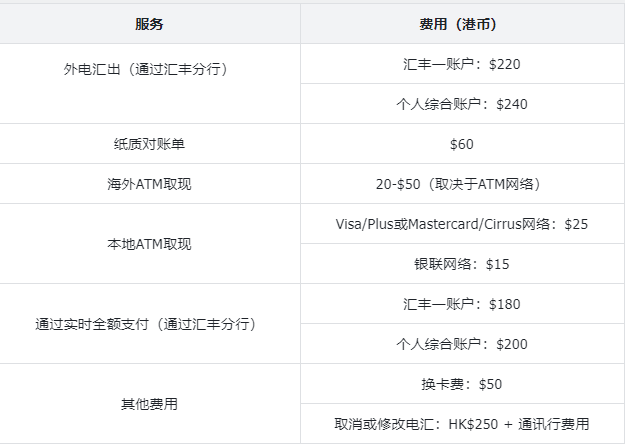Screen dimensions: 625x447
Task: Click the 换卡费：$50 cell
Action: click(462, 384)
